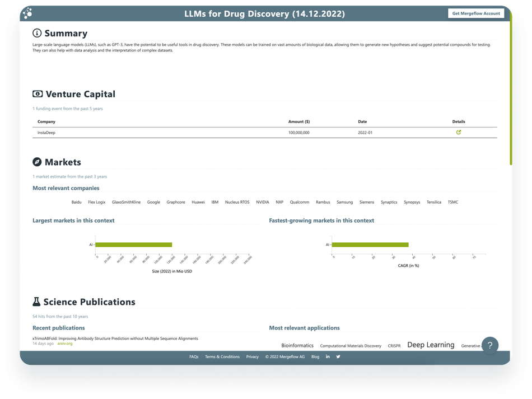Select Nucleus RTOS company tag
The width and height of the screenshot is (532, 399).
point(237,202)
